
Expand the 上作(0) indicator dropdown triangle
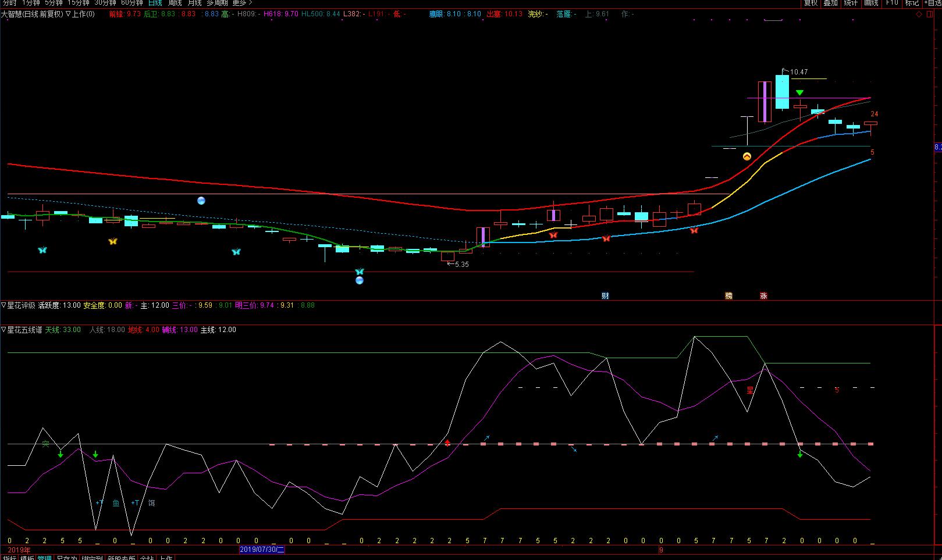coord(69,14)
